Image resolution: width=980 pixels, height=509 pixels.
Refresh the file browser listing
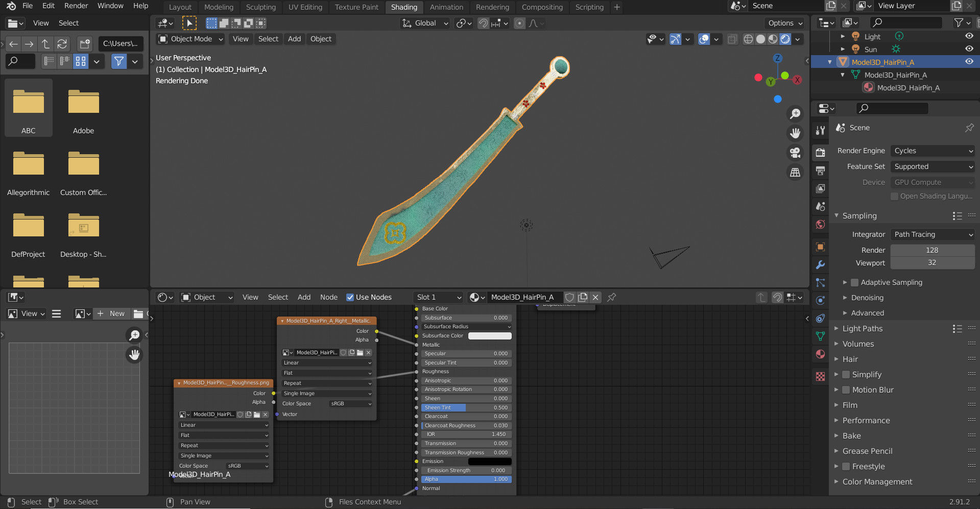(62, 44)
